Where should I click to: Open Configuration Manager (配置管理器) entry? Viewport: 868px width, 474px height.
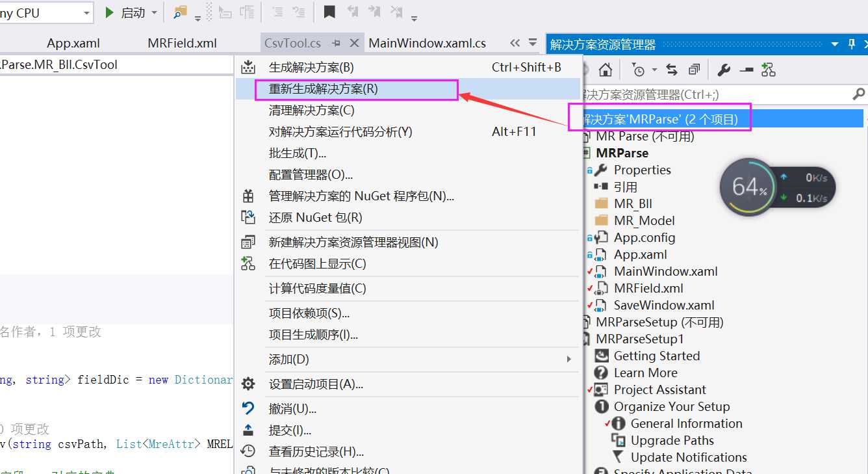pyautogui.click(x=408, y=175)
